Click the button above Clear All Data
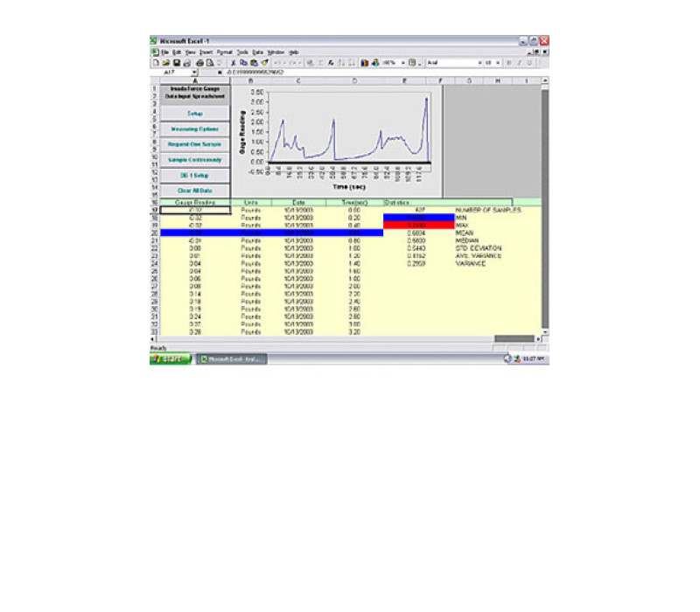This screenshot has width=700, height=612. (x=194, y=176)
